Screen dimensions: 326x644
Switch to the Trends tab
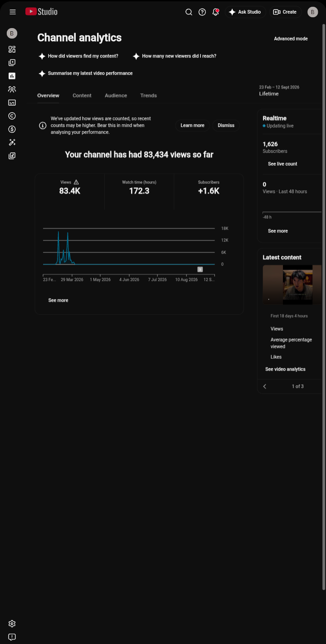pyautogui.click(x=148, y=96)
